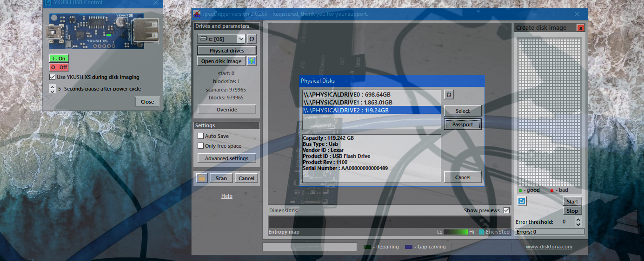Enable the Auto Save checkbox
644x261 pixels.
201,136
